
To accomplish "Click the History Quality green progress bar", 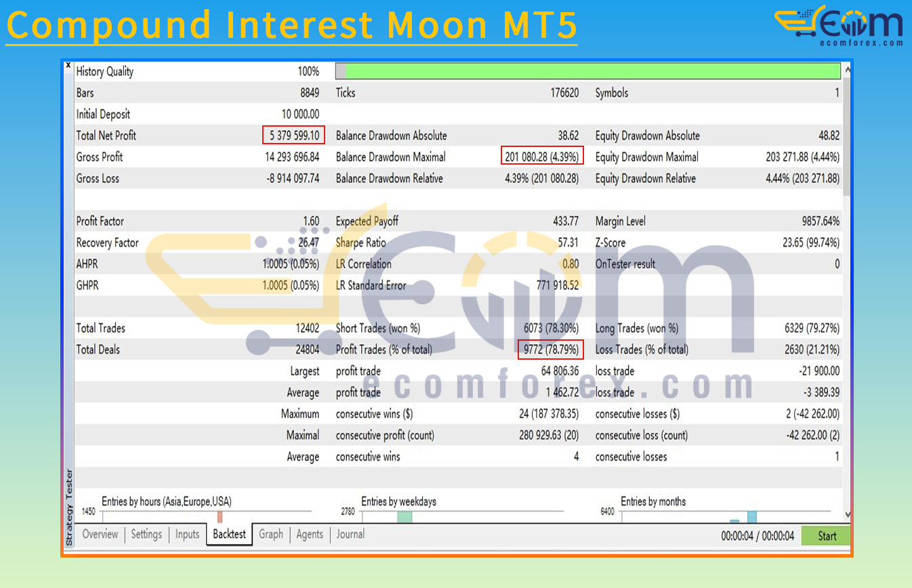I will pyautogui.click(x=588, y=71).
